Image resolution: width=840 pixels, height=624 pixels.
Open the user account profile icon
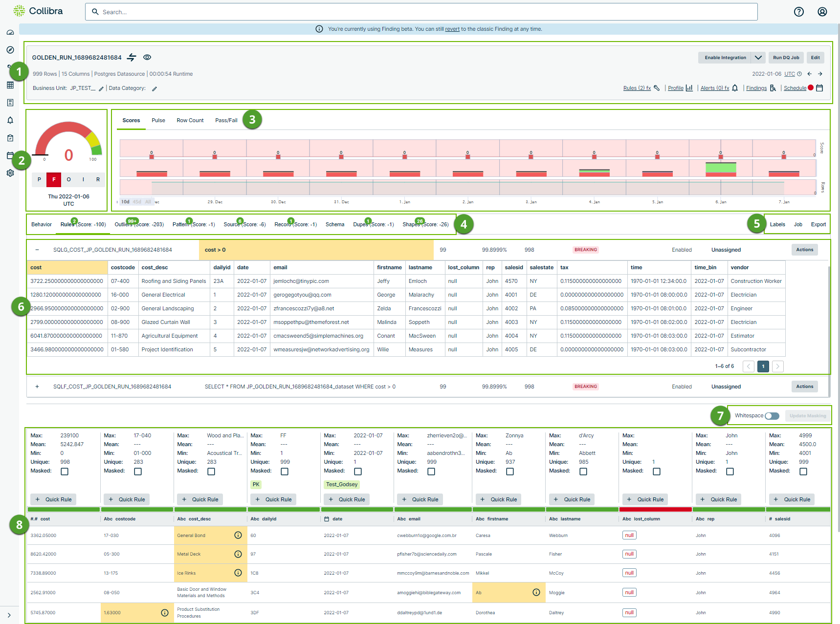[x=822, y=12]
